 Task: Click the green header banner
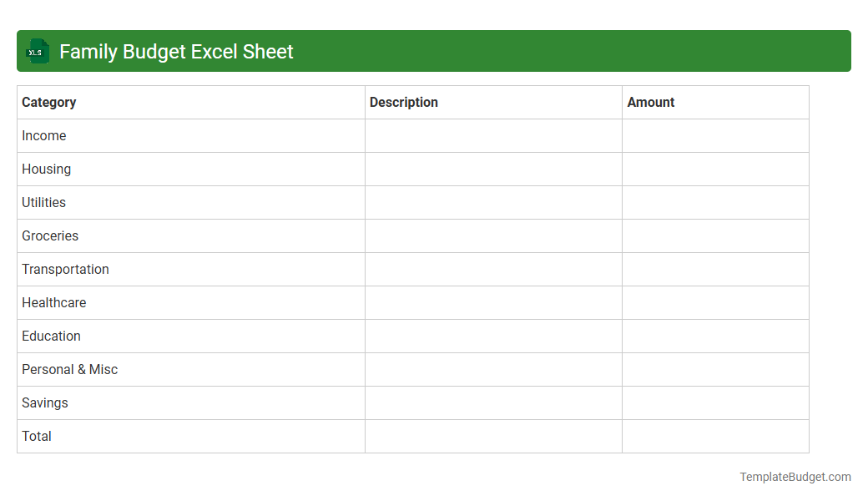pos(501,51)
